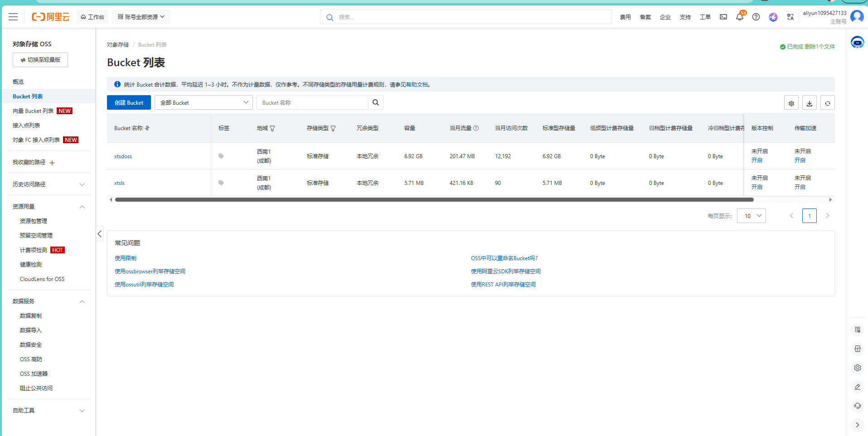Click the search magnifier for Bucket name

(376, 102)
